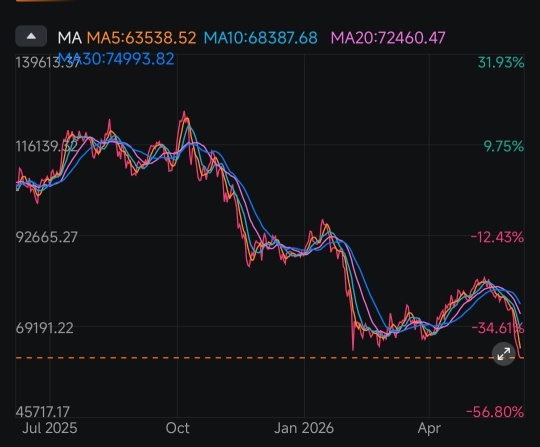Screen dimensions: 540x447
Task: Click the 92665.27 price axis label
Action: point(46,237)
